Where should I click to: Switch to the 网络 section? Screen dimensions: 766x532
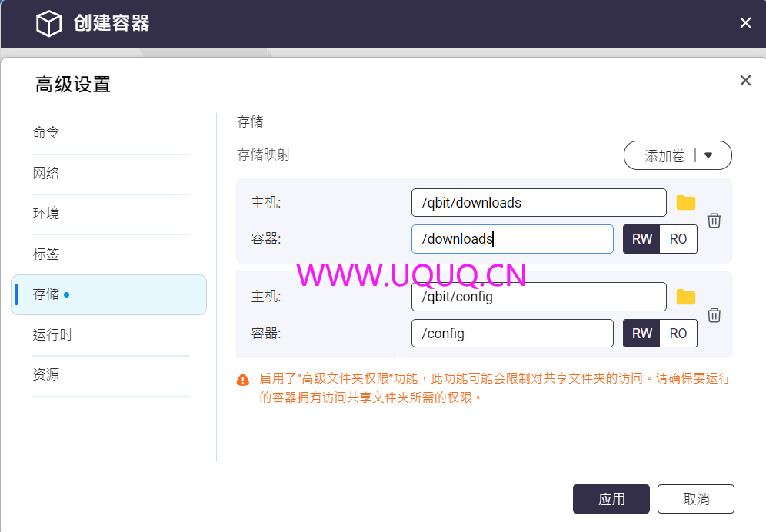46,173
